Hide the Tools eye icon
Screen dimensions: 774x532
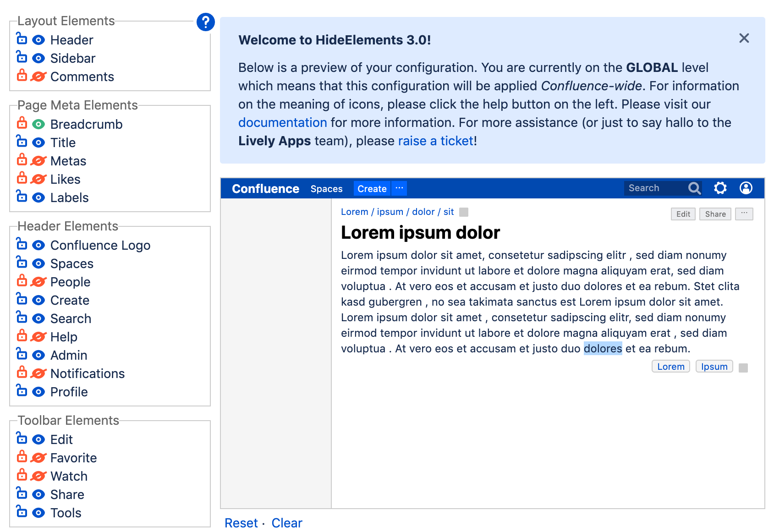[x=38, y=513]
